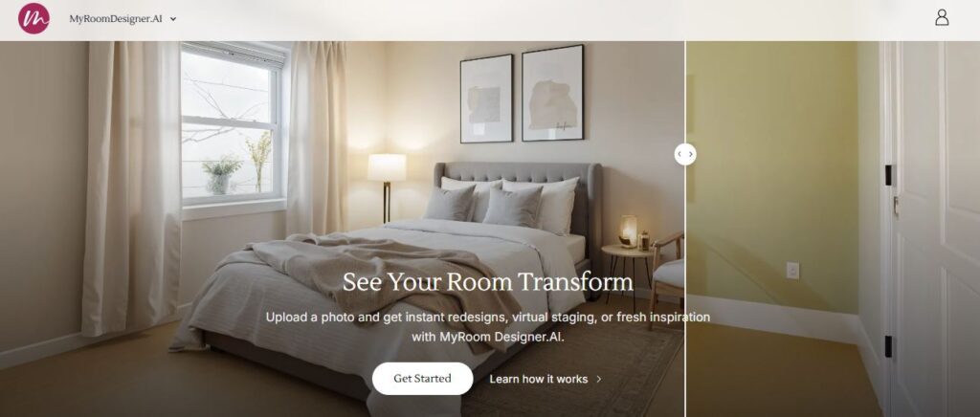The width and height of the screenshot is (980, 417).
Task: Click the pink M logo icon
Action: point(33,18)
